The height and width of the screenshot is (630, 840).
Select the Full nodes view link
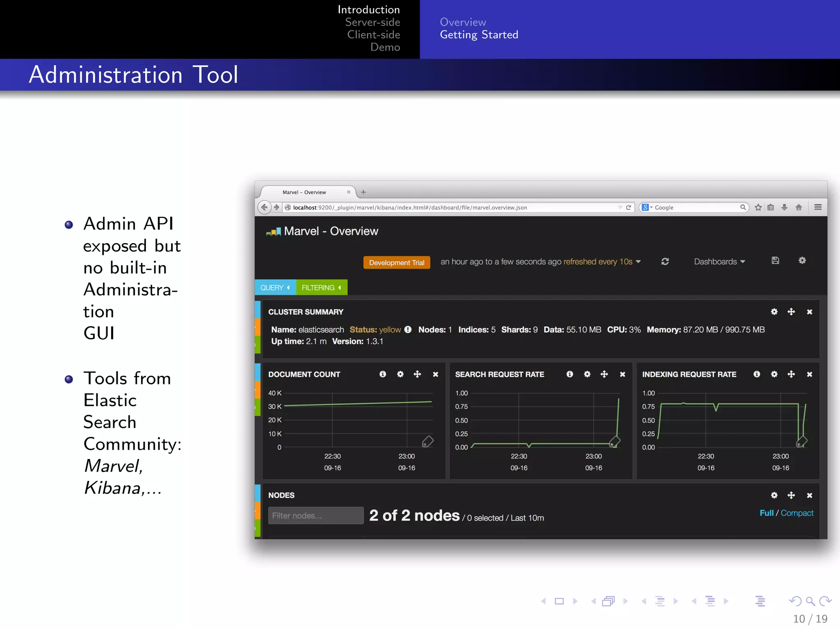click(766, 513)
